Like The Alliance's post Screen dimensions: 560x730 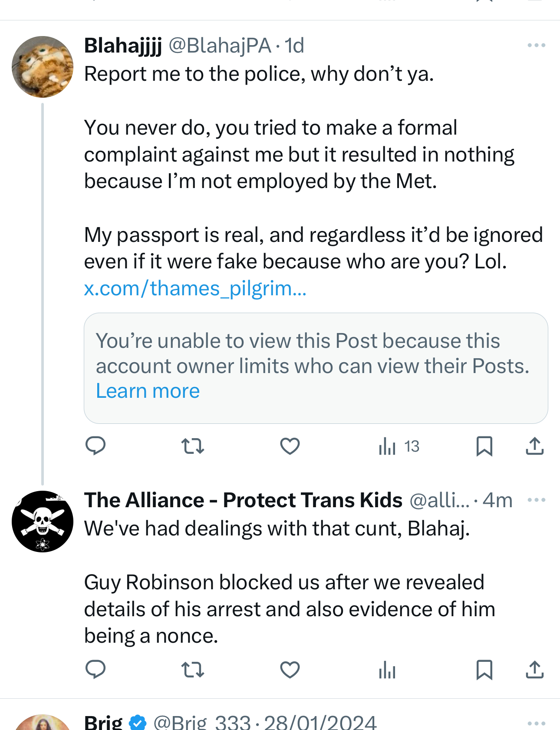(290, 670)
